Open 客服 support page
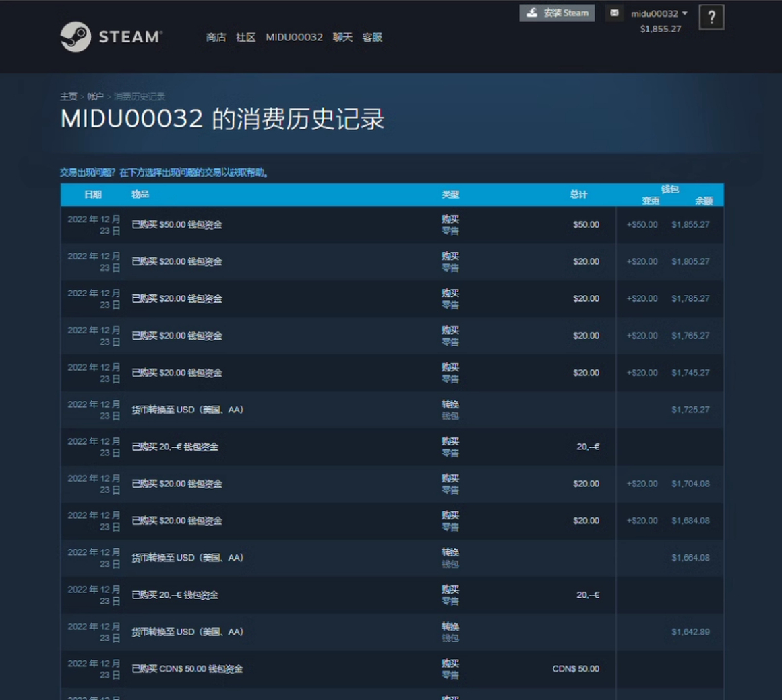Viewport: 782px width, 700px height. pyautogui.click(x=372, y=37)
